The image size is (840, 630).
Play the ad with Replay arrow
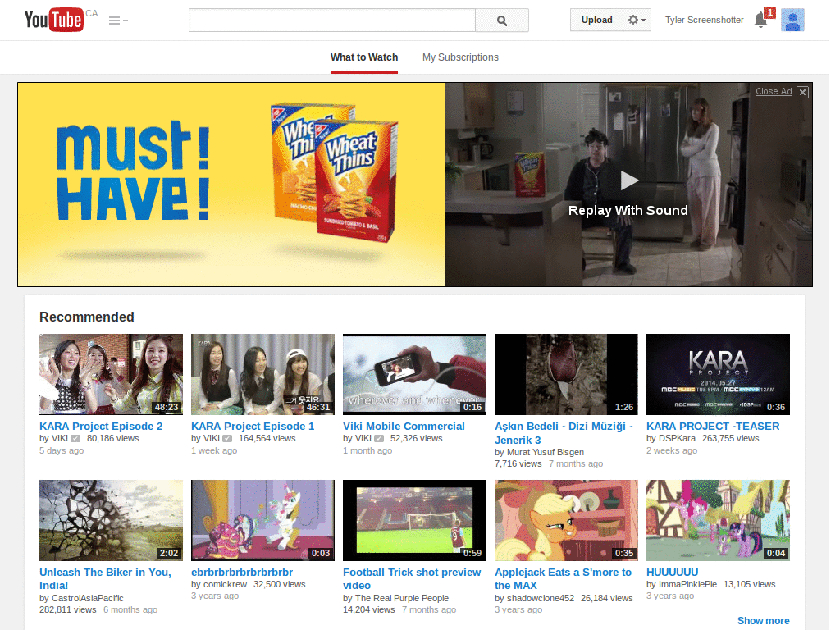point(629,180)
